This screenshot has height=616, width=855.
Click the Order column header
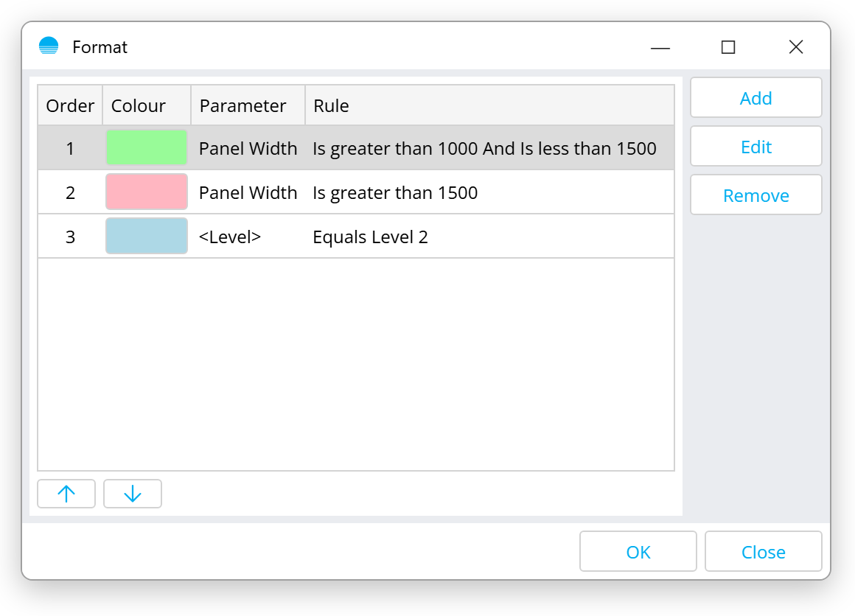tap(70, 105)
